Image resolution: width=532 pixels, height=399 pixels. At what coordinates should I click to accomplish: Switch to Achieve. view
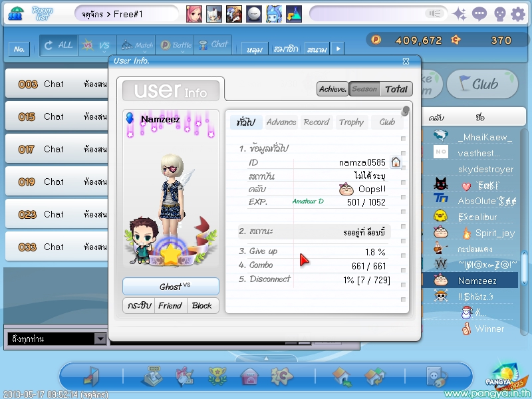click(332, 89)
